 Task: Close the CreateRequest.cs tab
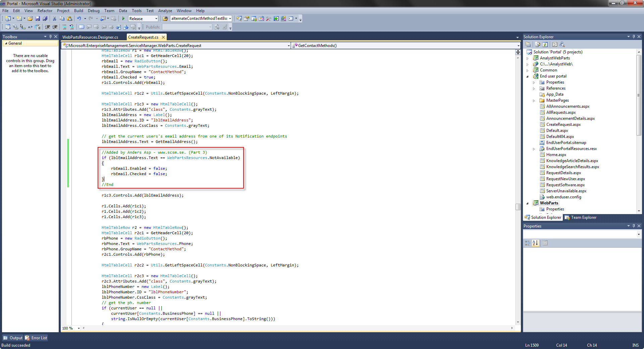(163, 37)
